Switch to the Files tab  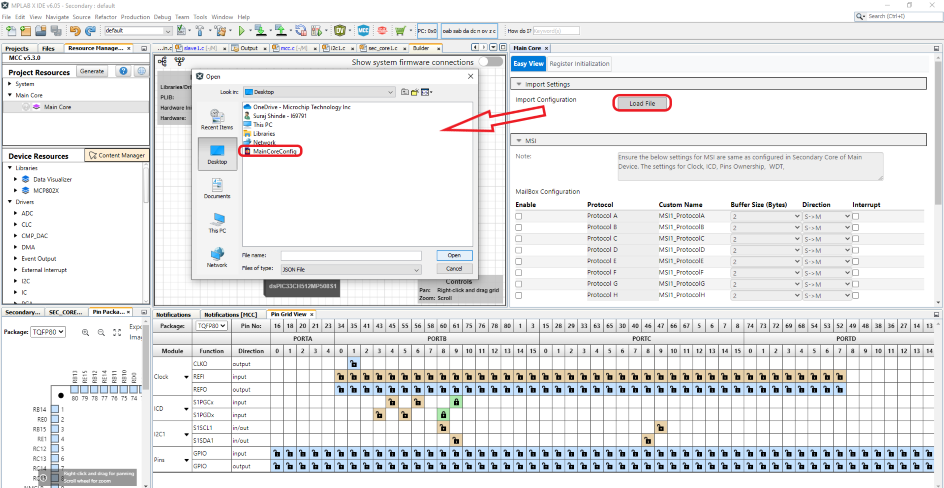coord(49,48)
